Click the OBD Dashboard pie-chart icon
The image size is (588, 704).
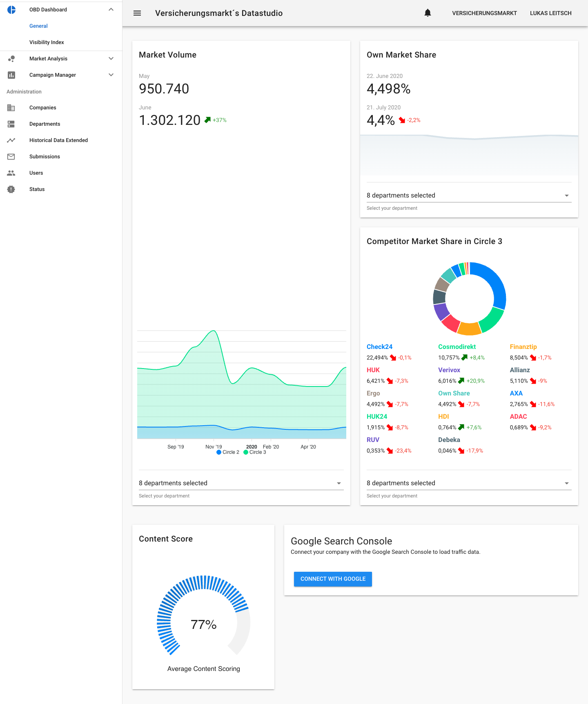pyautogui.click(x=11, y=10)
